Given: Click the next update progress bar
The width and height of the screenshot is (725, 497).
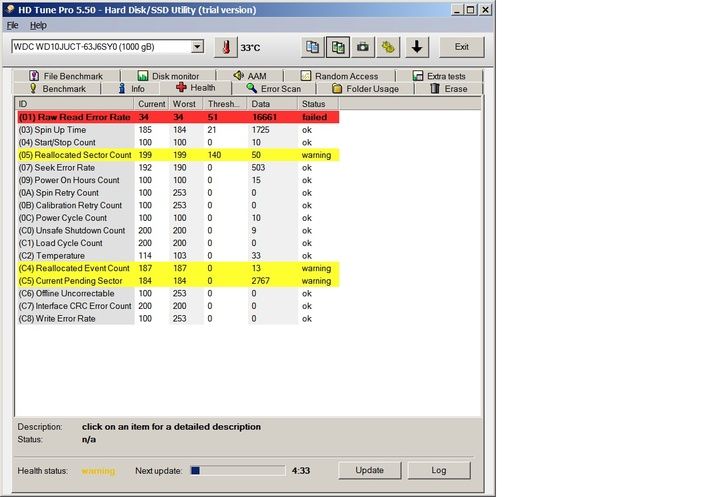Looking at the screenshot, I should pyautogui.click(x=237, y=470).
